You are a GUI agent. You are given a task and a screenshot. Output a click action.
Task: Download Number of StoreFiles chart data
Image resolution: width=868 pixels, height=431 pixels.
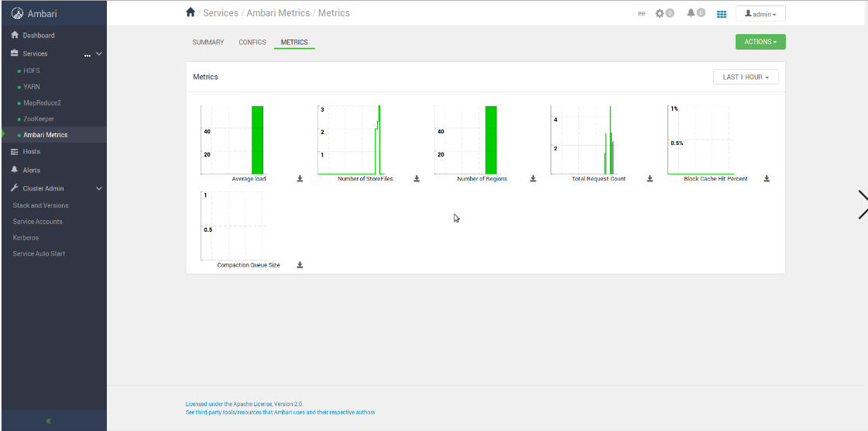[x=417, y=178]
